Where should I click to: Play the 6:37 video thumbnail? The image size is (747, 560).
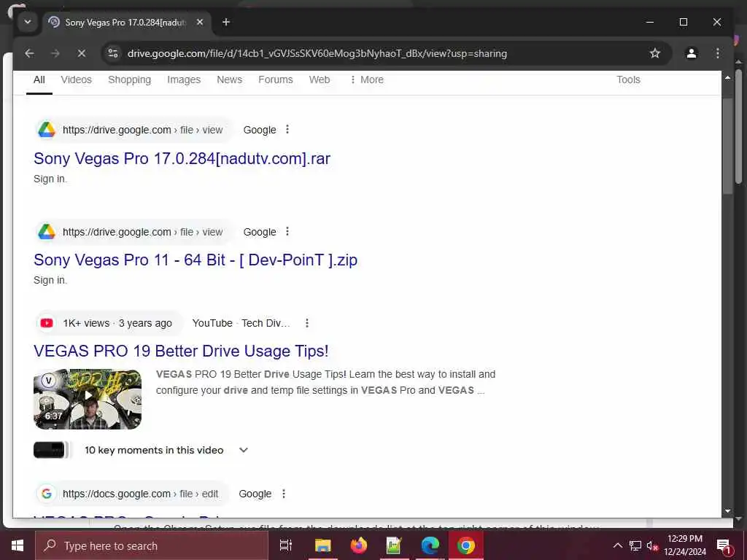tap(88, 399)
